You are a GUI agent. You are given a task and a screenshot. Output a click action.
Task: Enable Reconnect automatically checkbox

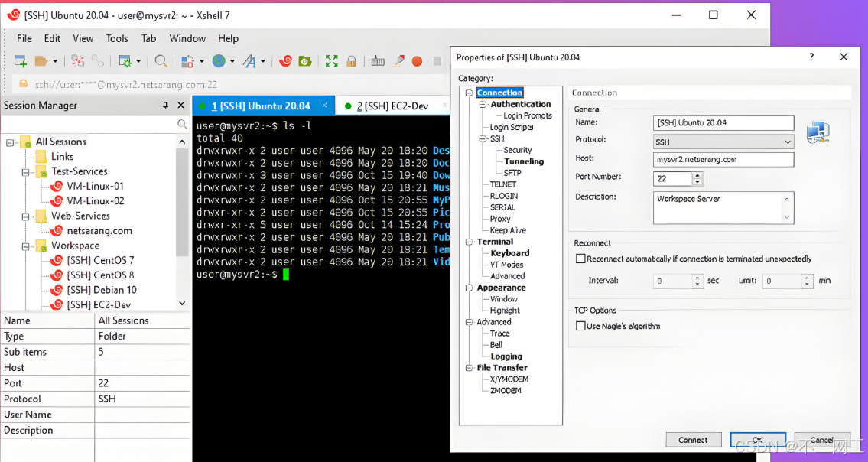click(580, 259)
